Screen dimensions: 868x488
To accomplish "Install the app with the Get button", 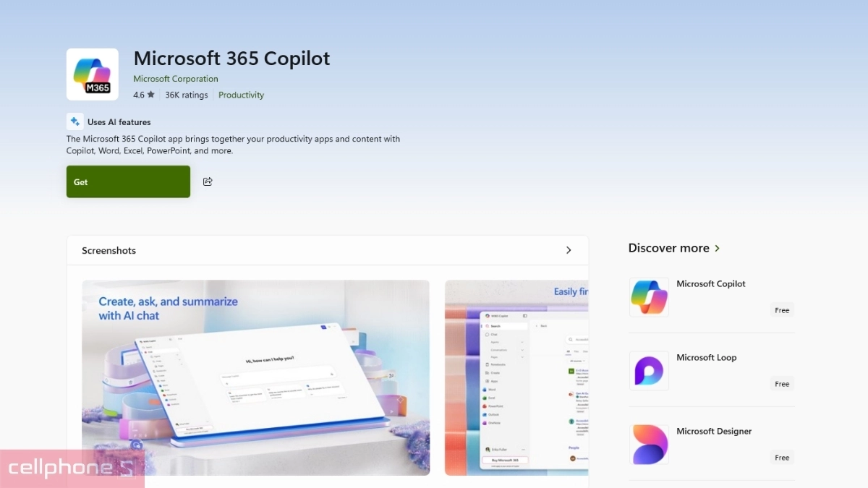I will (x=128, y=181).
